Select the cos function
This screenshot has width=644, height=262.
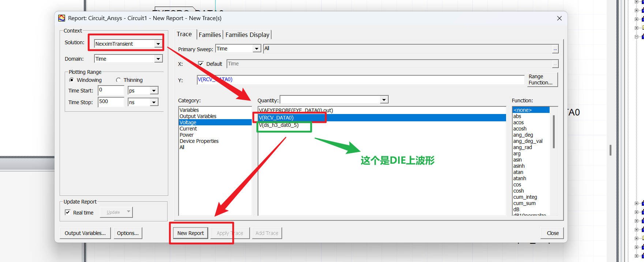tap(531, 185)
